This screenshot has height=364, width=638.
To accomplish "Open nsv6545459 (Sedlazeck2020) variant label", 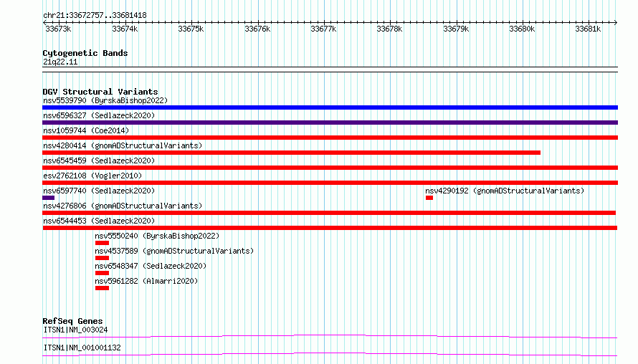I will [x=99, y=161].
